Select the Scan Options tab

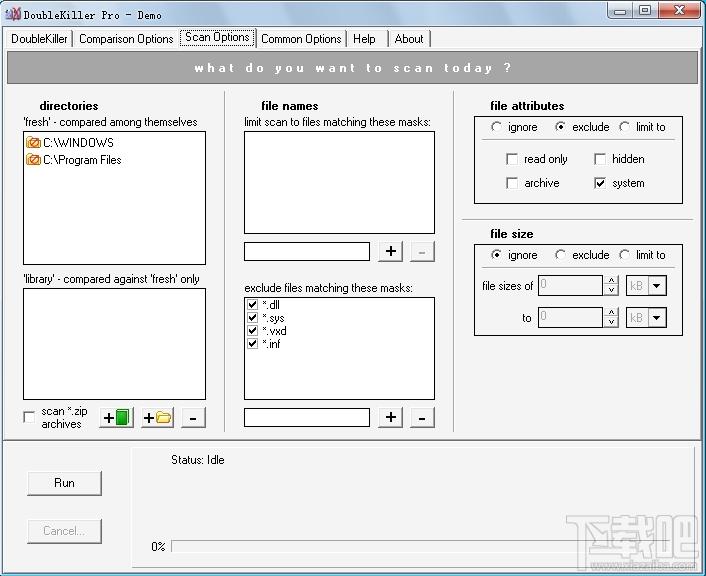[217, 37]
